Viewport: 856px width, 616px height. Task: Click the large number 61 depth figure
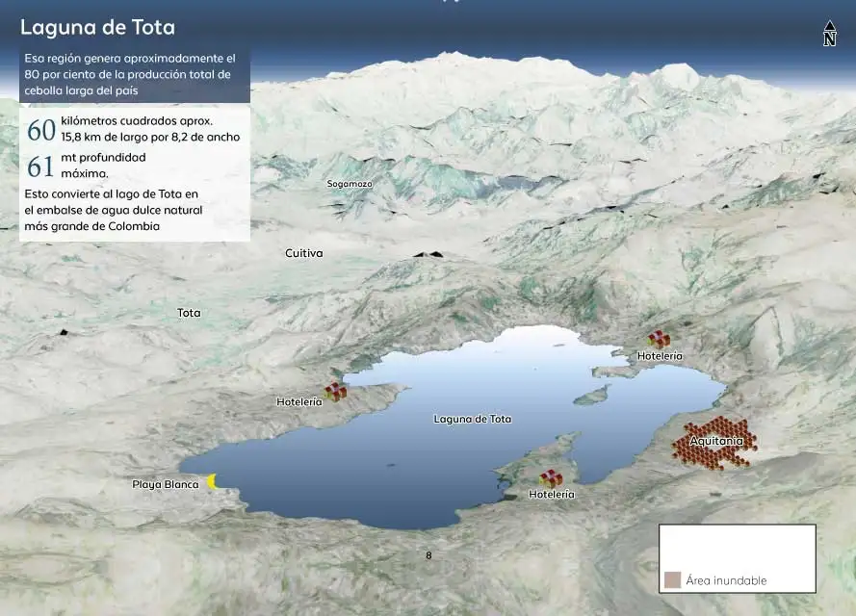(40, 167)
